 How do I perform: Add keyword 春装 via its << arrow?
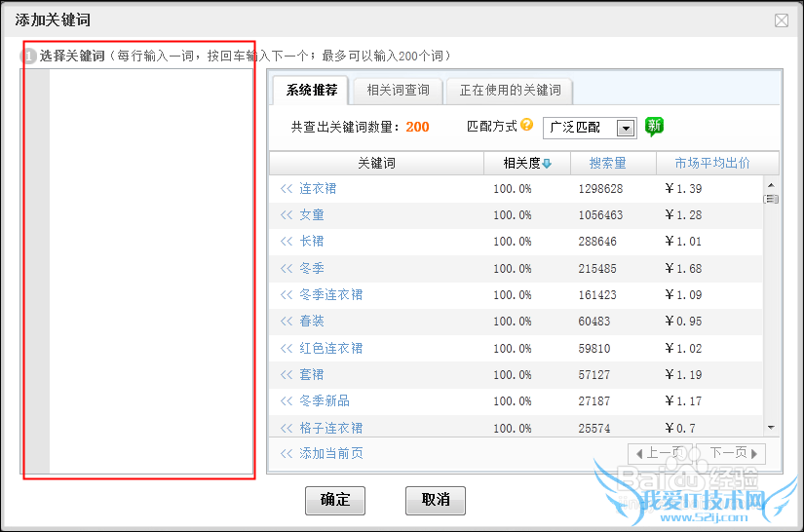click(x=287, y=322)
